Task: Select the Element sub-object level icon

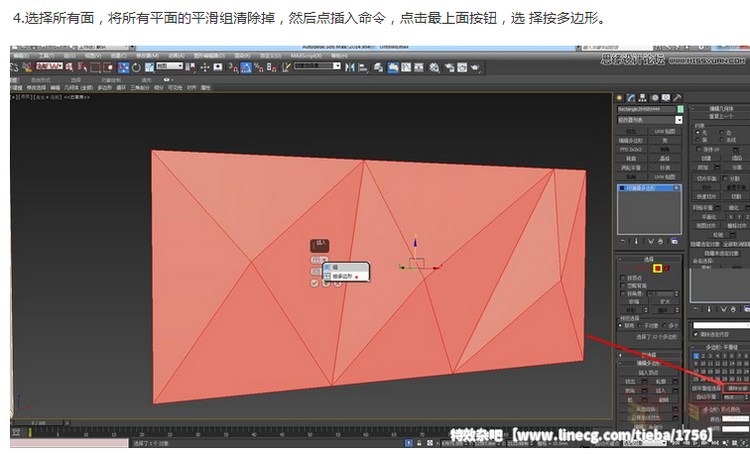Action: coord(667,268)
